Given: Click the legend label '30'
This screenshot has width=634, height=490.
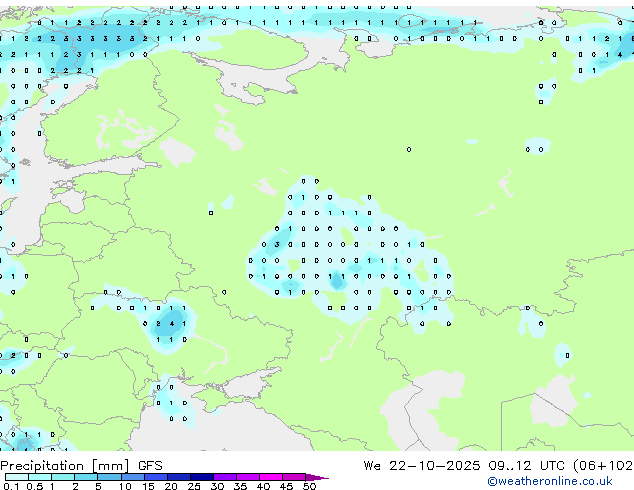Looking at the screenshot, I should click(217, 486).
